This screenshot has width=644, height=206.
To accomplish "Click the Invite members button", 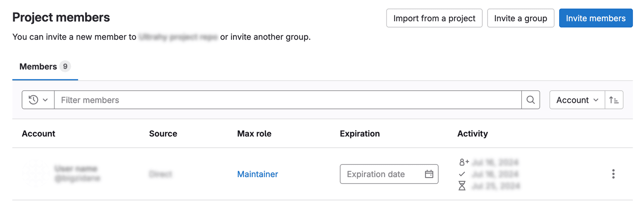I will [x=596, y=18].
